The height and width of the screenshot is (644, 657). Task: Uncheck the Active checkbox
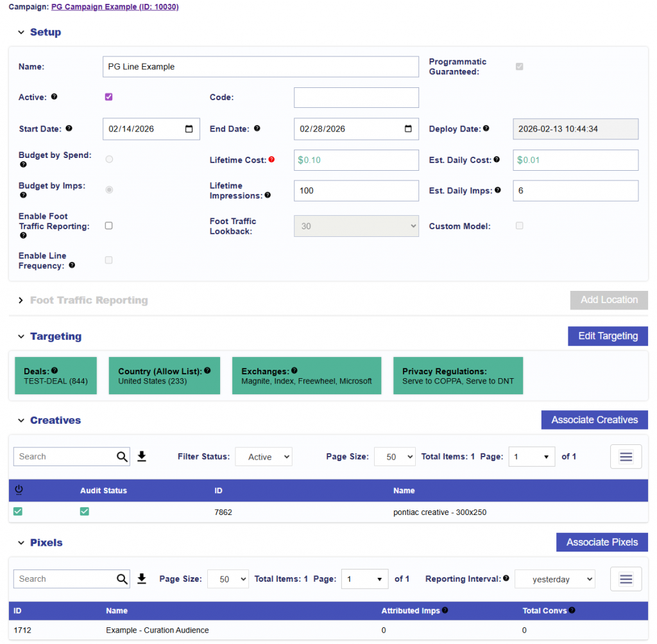[x=109, y=97]
